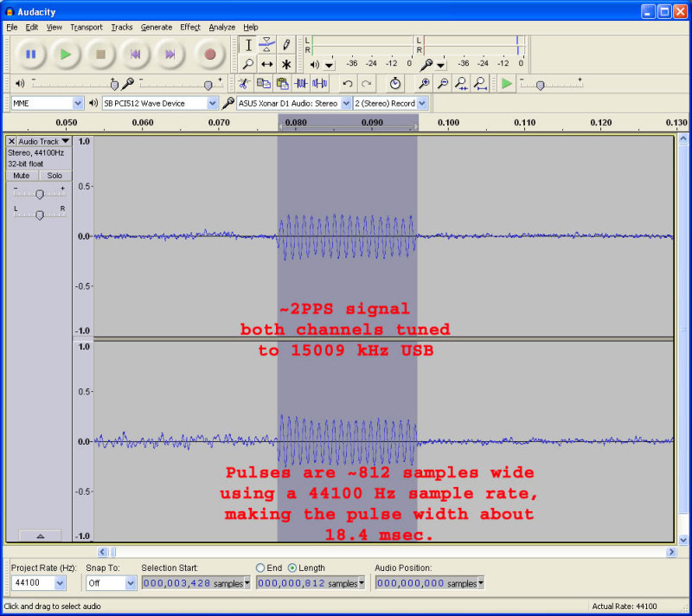This screenshot has height=616, width=692.
Task: Click the Undo arrow icon
Action: click(x=348, y=83)
